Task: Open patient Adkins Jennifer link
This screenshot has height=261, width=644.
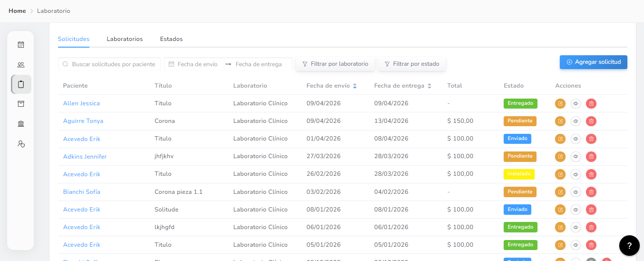Action: (x=85, y=157)
